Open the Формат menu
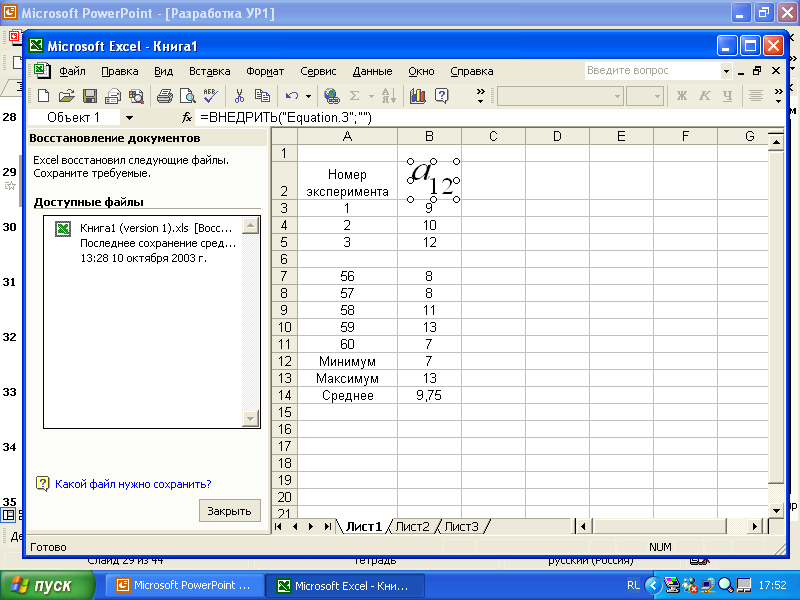Screen dimensions: 800x600 click(265, 71)
